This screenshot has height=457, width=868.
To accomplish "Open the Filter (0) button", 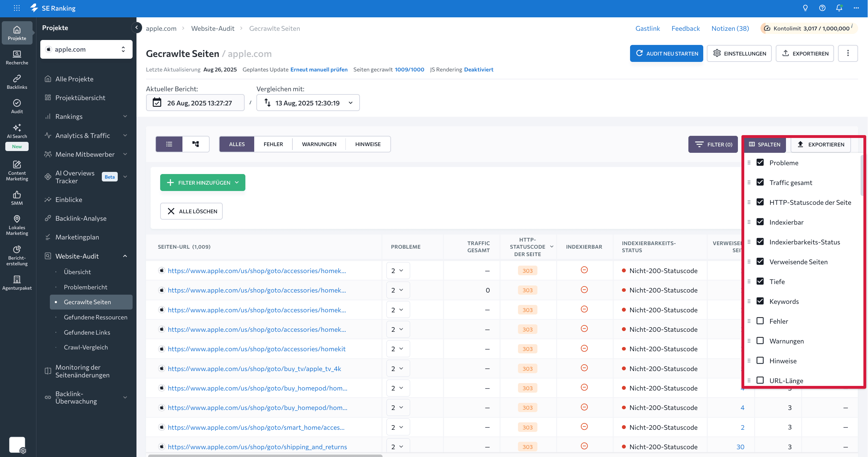I will click(x=713, y=144).
